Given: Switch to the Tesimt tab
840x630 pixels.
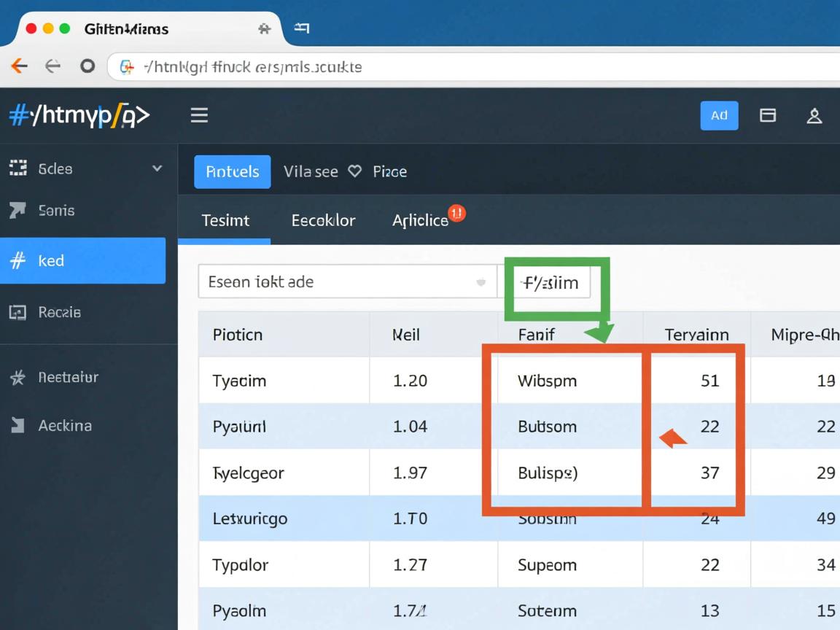Looking at the screenshot, I should 225,220.
